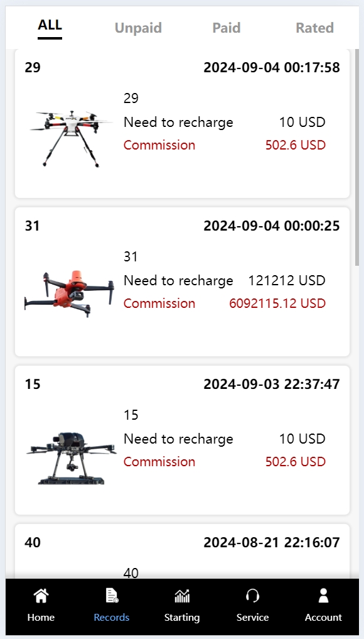364x639 pixels.
Task: Click Need to recharge in order 29
Action: [x=178, y=123]
